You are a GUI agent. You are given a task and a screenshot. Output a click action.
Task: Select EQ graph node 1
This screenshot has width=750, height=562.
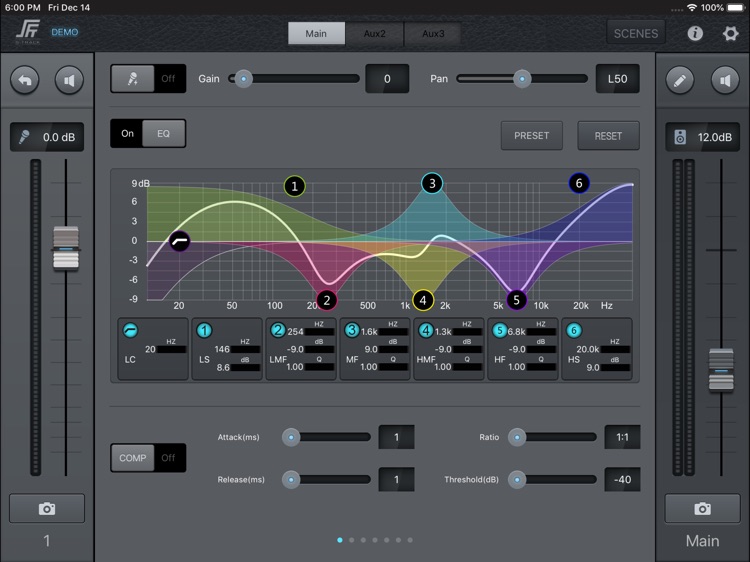[295, 186]
